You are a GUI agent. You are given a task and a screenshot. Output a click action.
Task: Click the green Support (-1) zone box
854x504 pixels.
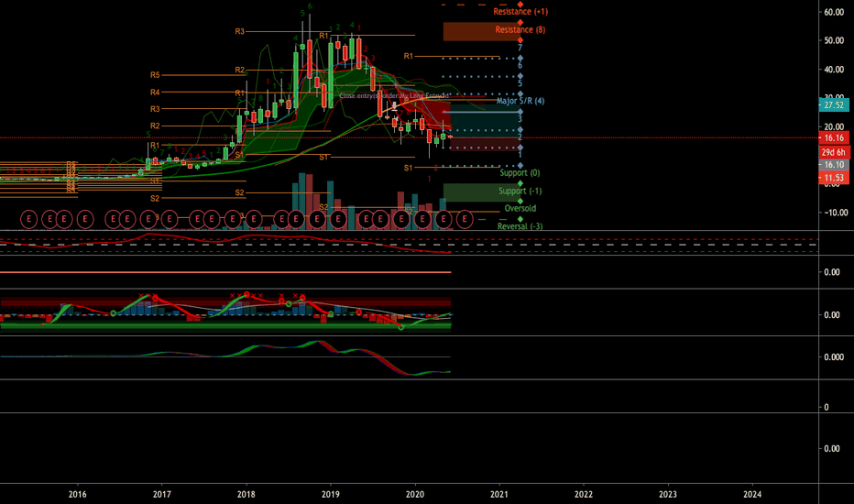(482, 192)
